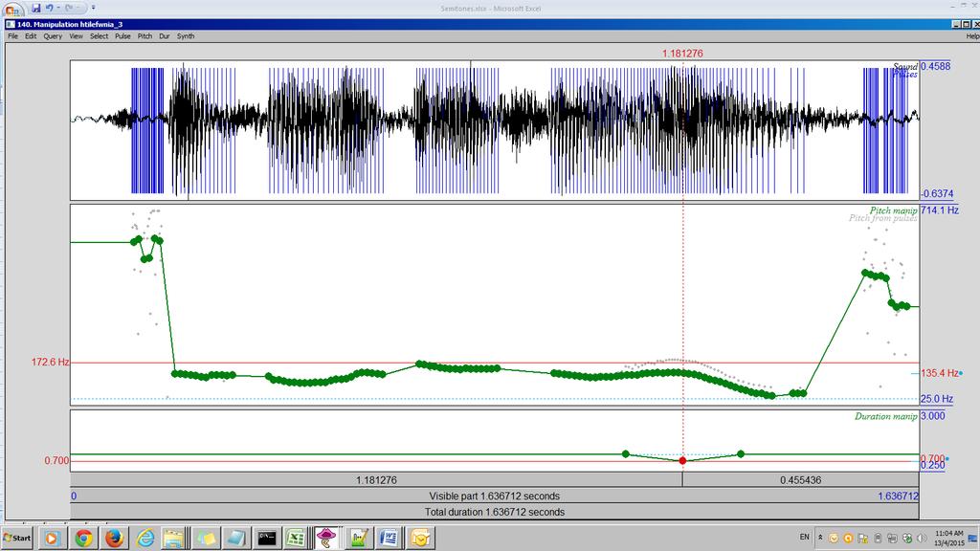Open the Pulse menu
This screenshot has width=980, height=551.
[x=122, y=36]
